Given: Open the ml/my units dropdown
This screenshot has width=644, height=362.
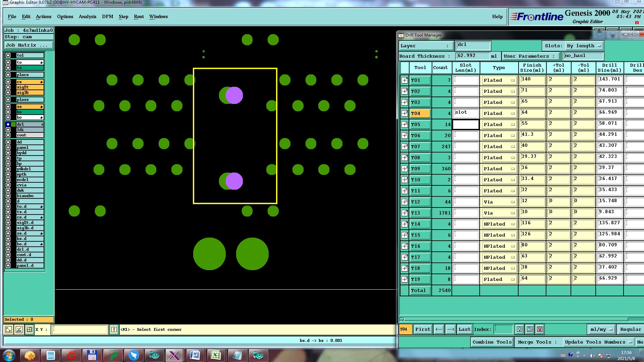Looking at the screenshot, I should point(601,329).
